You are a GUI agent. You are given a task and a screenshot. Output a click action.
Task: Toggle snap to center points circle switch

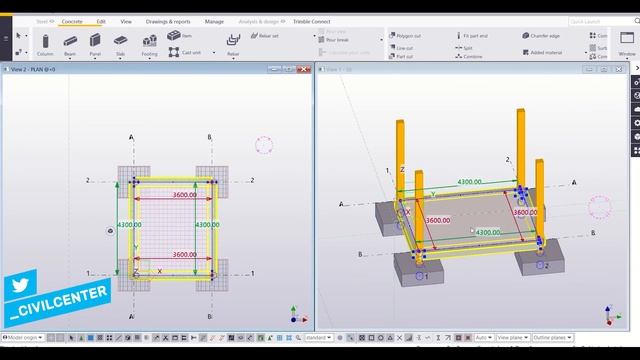[x=380, y=338]
